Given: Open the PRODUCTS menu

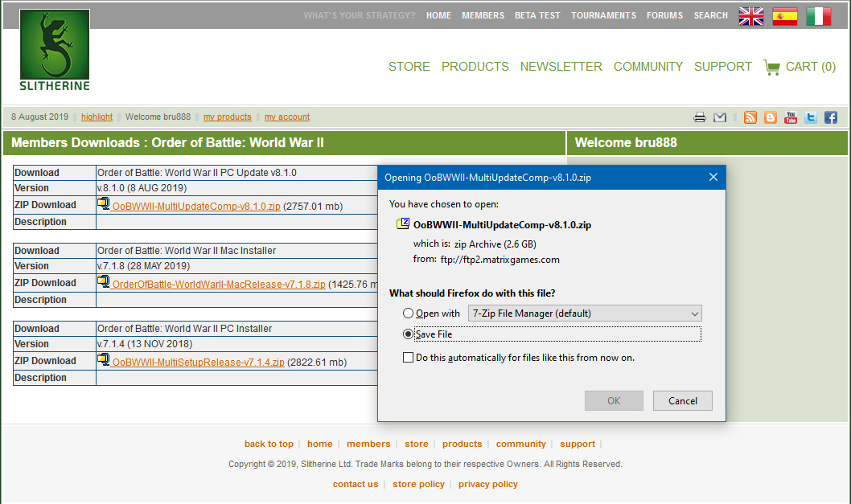Looking at the screenshot, I should click(x=475, y=67).
